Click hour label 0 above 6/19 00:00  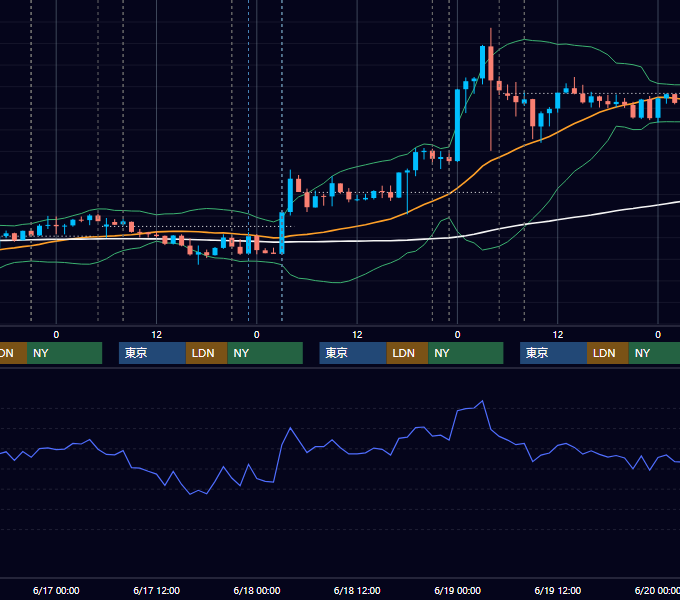pyautogui.click(x=458, y=335)
